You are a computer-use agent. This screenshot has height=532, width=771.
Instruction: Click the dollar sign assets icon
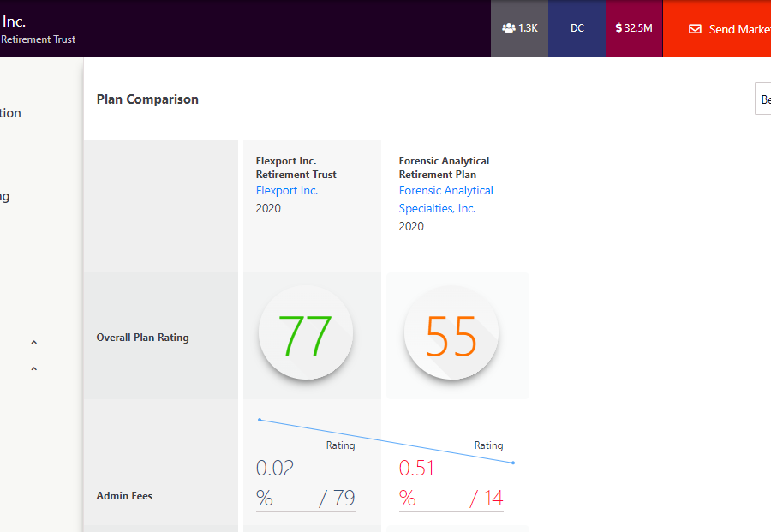coord(619,28)
